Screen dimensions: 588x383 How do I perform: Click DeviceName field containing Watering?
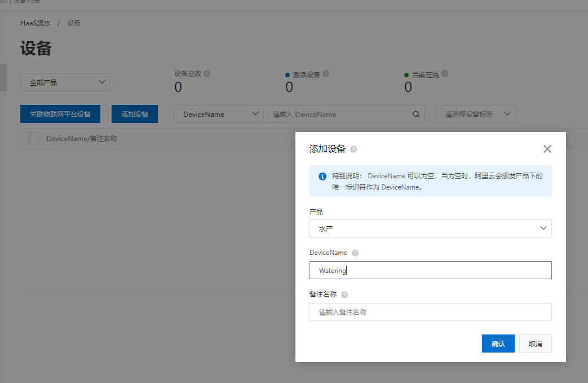[x=431, y=270]
